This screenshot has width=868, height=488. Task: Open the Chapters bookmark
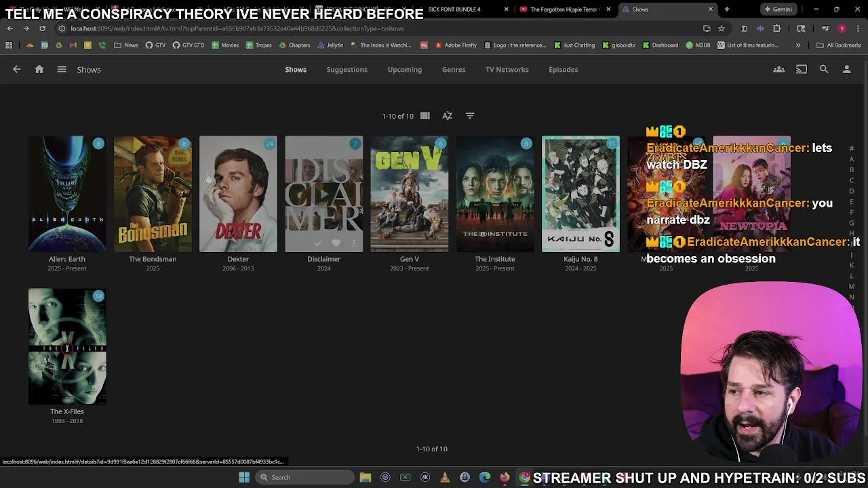[x=295, y=45]
